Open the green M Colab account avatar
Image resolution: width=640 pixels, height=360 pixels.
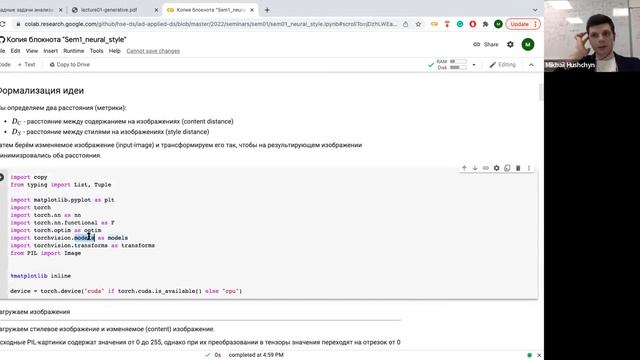tap(528, 44)
